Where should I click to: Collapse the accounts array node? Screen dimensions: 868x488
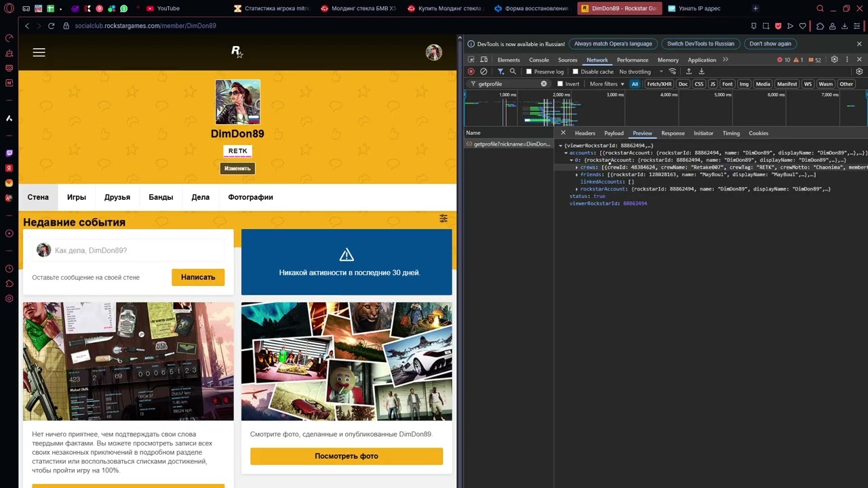click(x=566, y=153)
